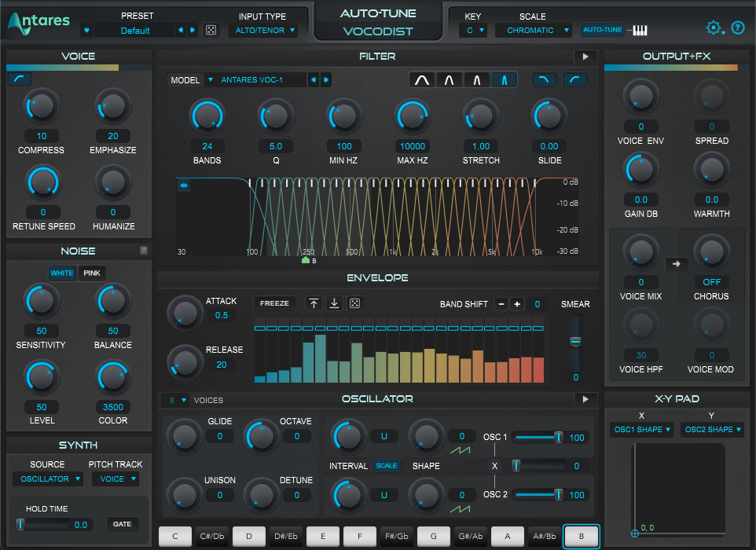Select the widest filter band shape
The height and width of the screenshot is (550, 756).
pos(422,80)
